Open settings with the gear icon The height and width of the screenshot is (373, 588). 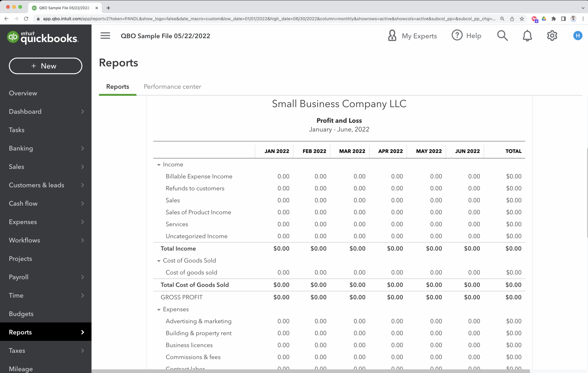tap(552, 35)
